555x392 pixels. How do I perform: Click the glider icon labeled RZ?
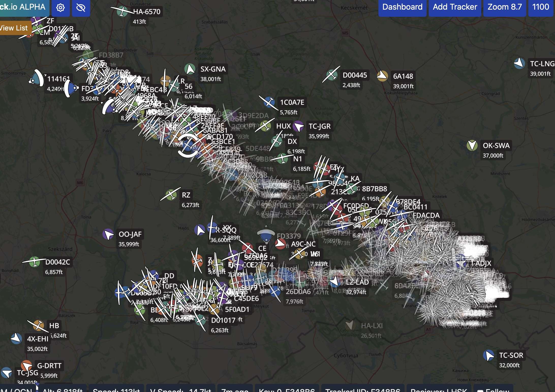point(171,195)
